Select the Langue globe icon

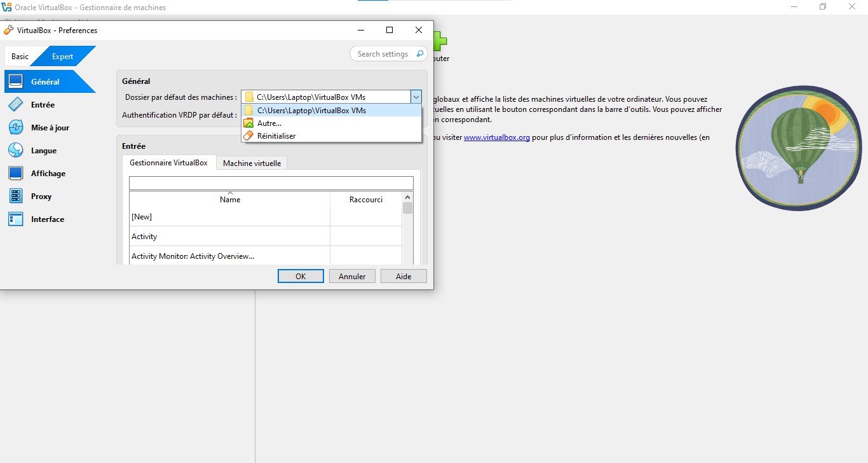pyautogui.click(x=16, y=151)
